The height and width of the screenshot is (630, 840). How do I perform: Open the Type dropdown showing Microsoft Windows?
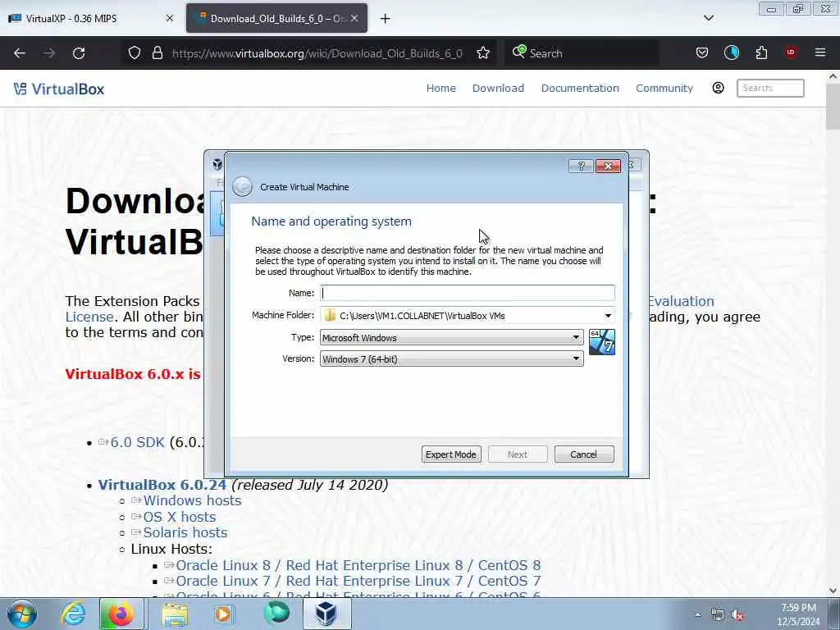(452, 337)
